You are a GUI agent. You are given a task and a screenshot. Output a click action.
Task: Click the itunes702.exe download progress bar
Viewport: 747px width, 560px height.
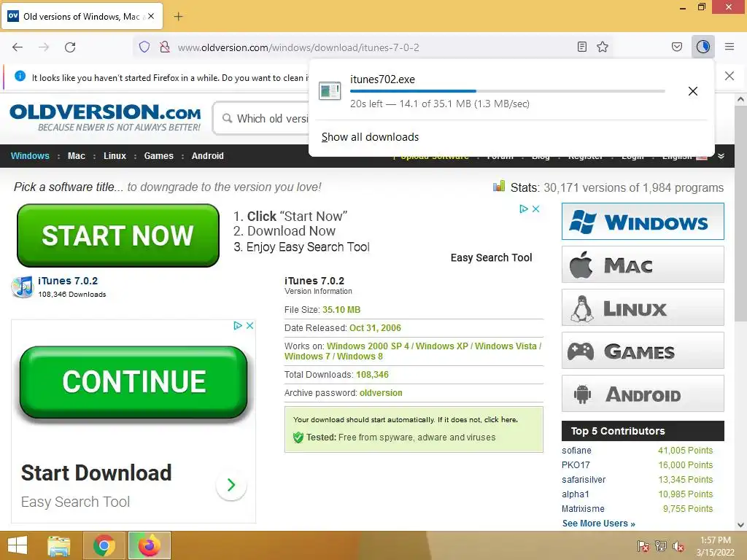508,91
